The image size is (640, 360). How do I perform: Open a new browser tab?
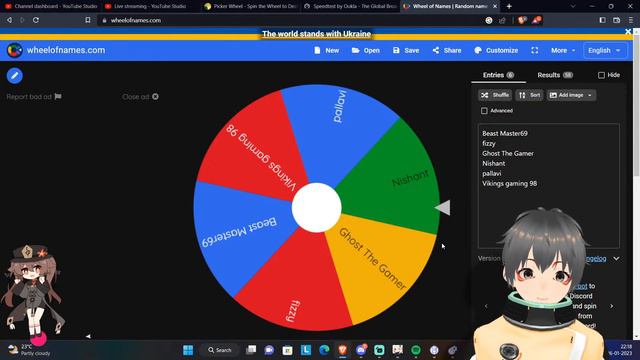[x=509, y=6]
